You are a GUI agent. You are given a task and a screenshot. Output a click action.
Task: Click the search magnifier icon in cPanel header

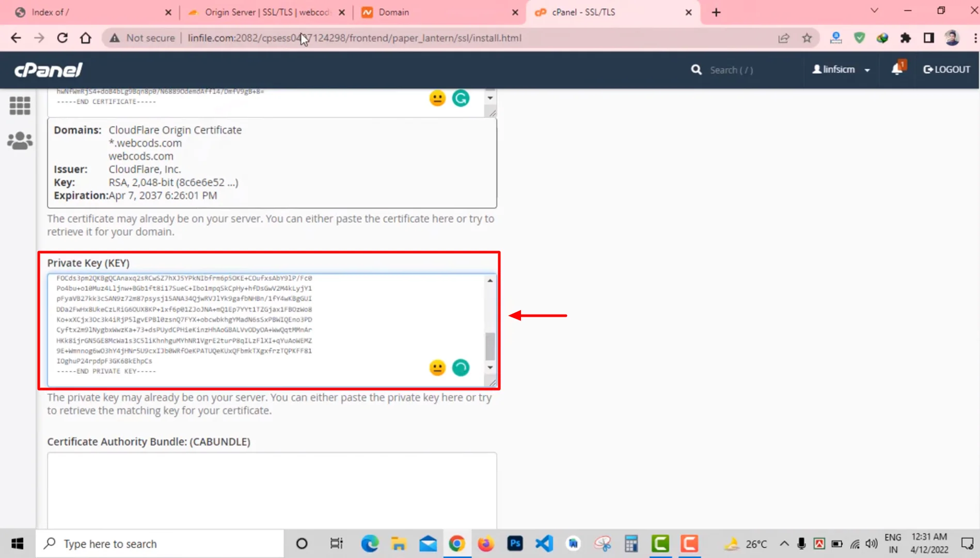[x=696, y=70]
